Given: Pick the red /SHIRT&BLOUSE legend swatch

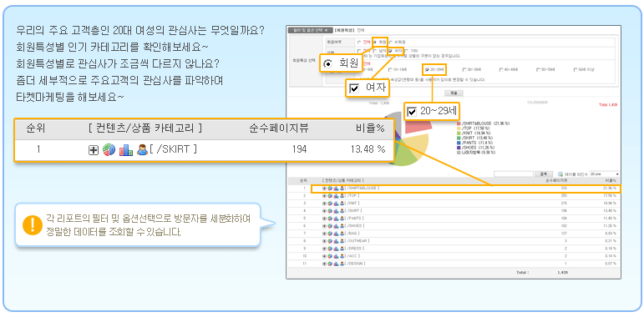Looking at the screenshot, I should point(459,123).
